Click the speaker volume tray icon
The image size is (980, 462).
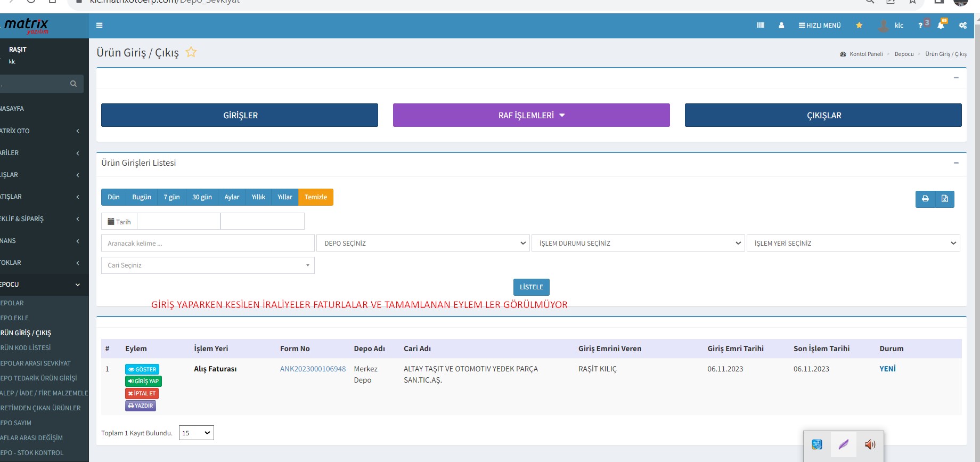[870, 444]
